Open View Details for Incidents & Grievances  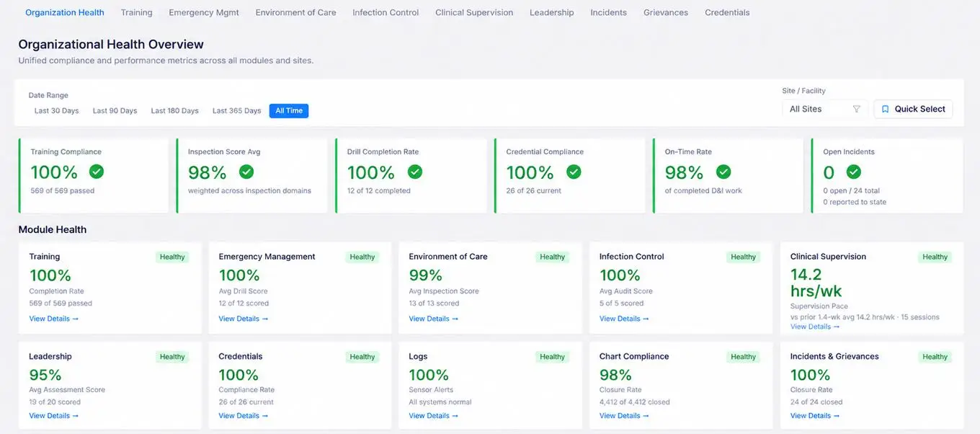(815, 415)
